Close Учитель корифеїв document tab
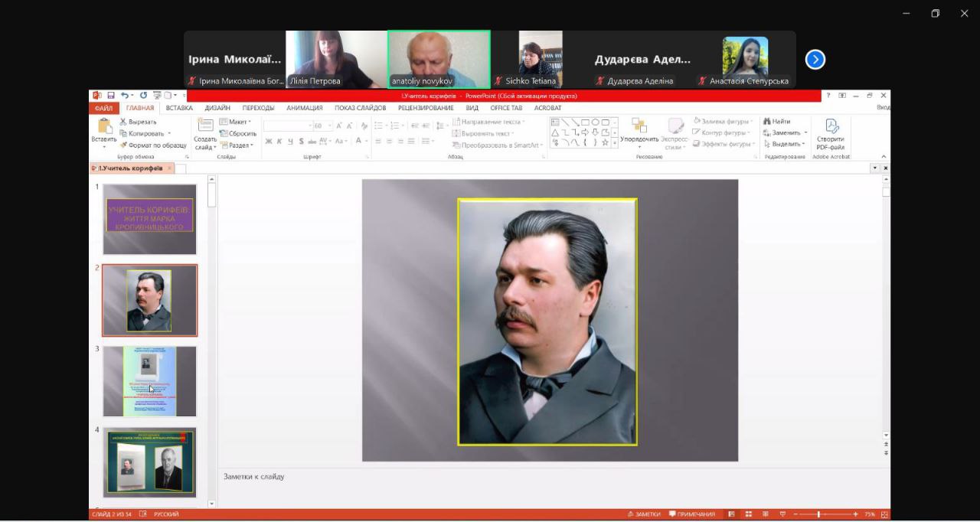This screenshot has width=980, height=522. 169,168
